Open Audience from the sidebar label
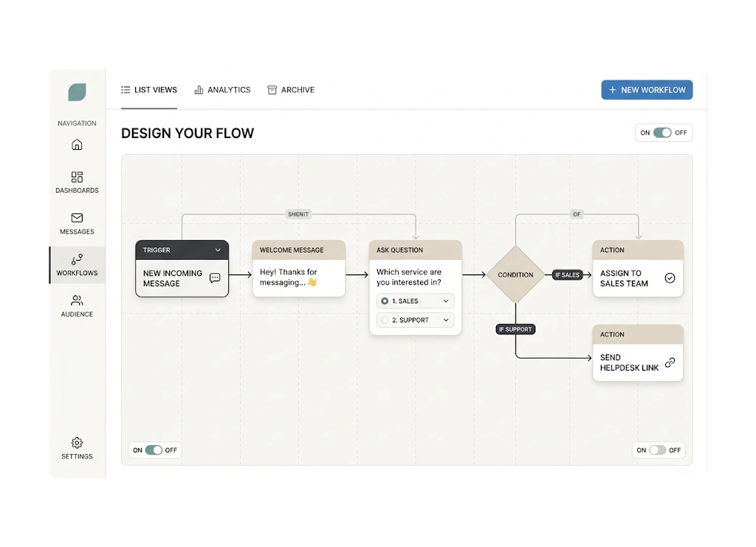 (x=77, y=314)
